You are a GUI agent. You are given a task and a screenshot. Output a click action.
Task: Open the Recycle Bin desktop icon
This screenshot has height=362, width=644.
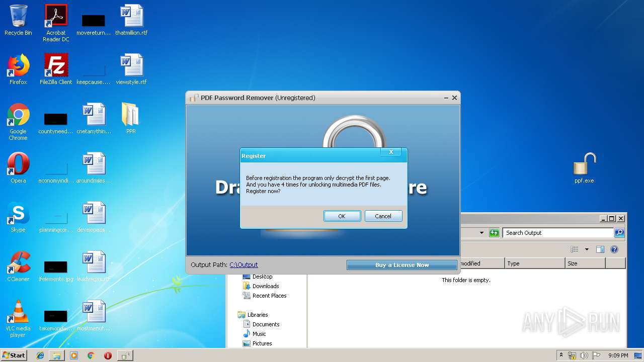click(x=18, y=20)
